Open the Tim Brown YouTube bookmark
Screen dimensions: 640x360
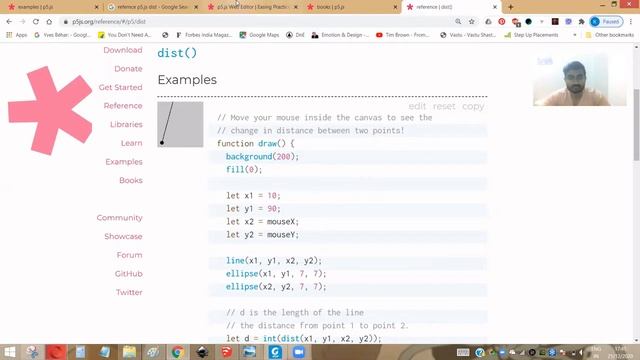pyautogui.click(x=403, y=35)
